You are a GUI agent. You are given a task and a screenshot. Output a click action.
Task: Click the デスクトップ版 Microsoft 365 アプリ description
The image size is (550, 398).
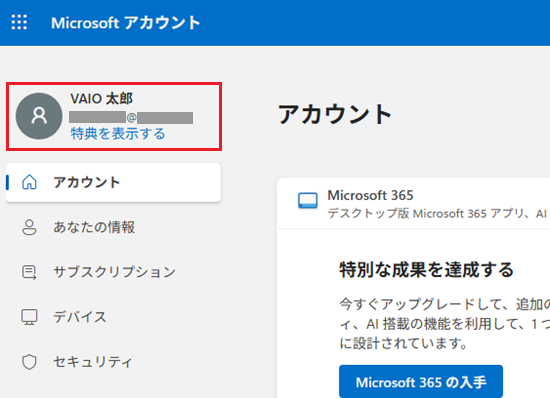pos(437,213)
